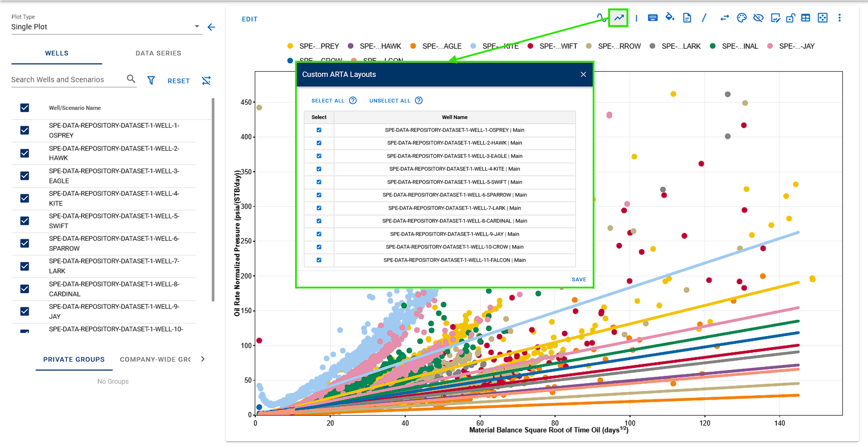Uncheck the WELL-4-KITE row in ARTA dialog
868x446 pixels.
[319, 169]
